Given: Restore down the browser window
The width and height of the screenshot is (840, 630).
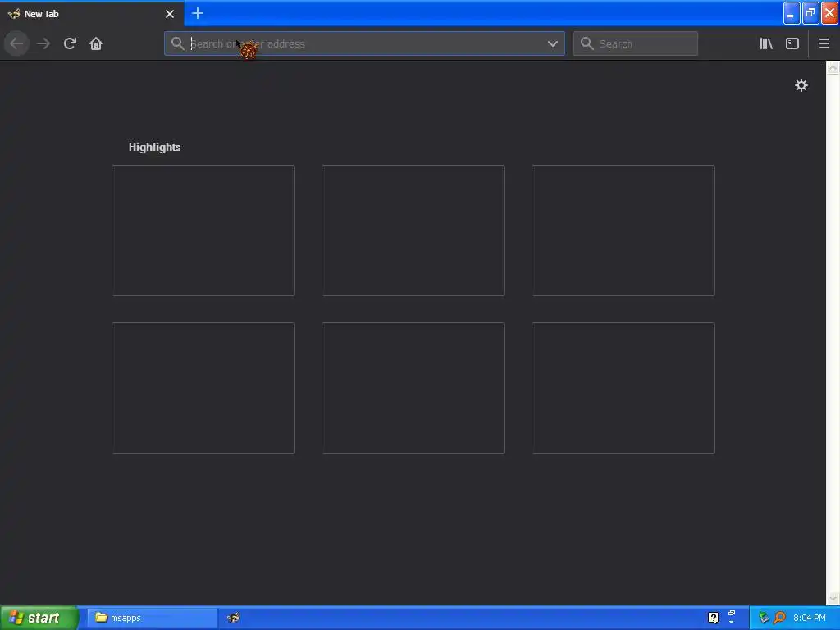Looking at the screenshot, I should click(x=810, y=13).
